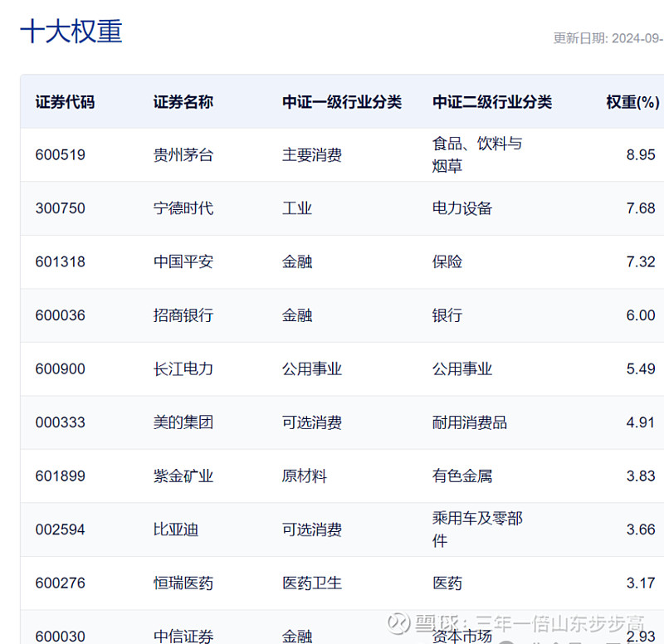Select security code 600030
The image size is (664, 644).
coord(60,637)
